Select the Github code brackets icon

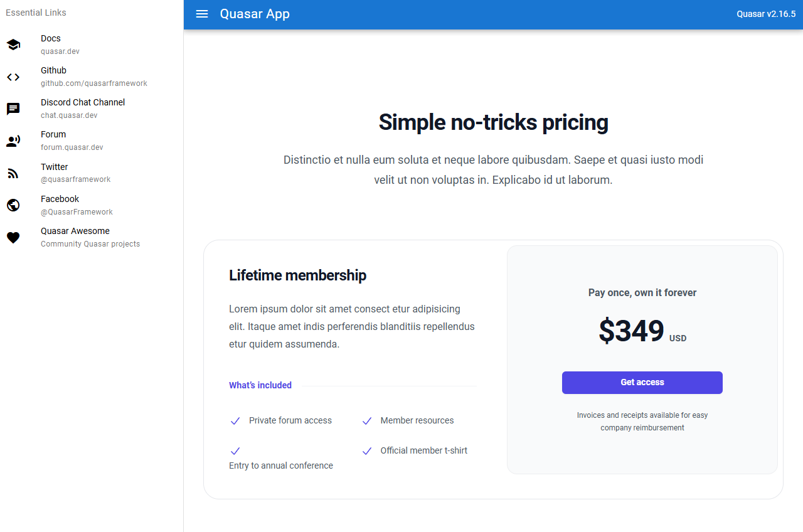tap(13, 77)
